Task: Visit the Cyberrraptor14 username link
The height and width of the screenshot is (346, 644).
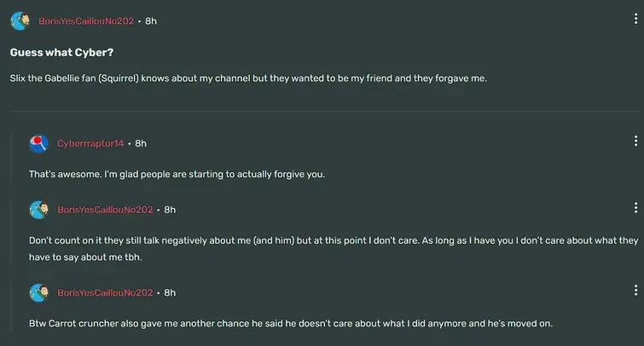Action: point(90,143)
